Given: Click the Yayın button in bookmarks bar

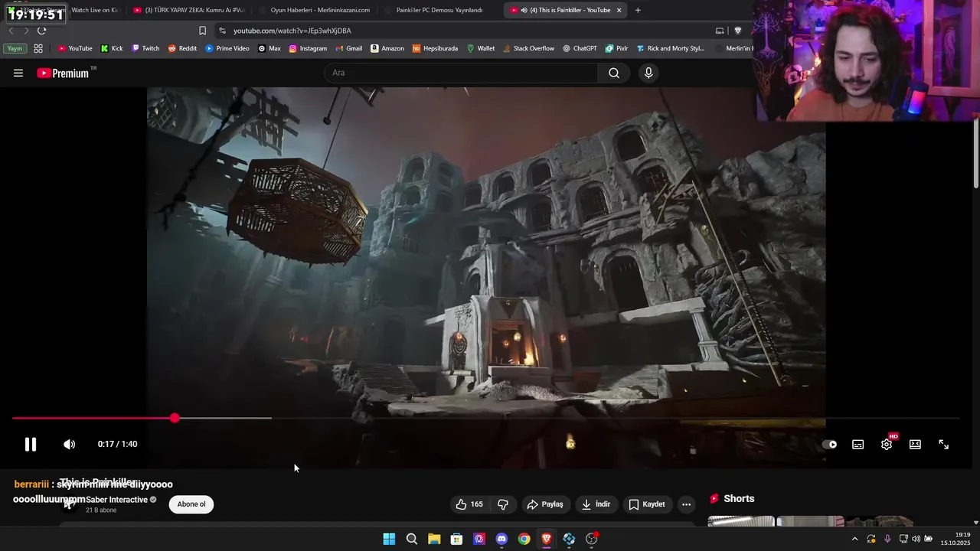Looking at the screenshot, I should (15, 48).
